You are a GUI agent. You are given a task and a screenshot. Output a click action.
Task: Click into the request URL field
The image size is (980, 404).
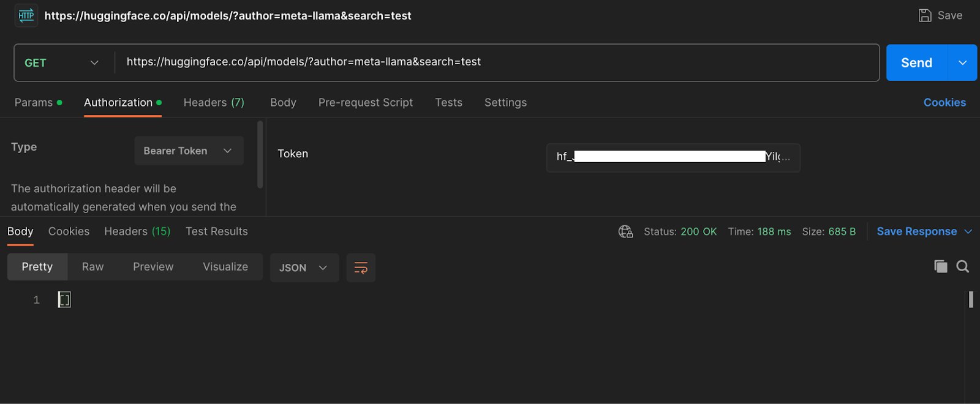tap(496, 62)
